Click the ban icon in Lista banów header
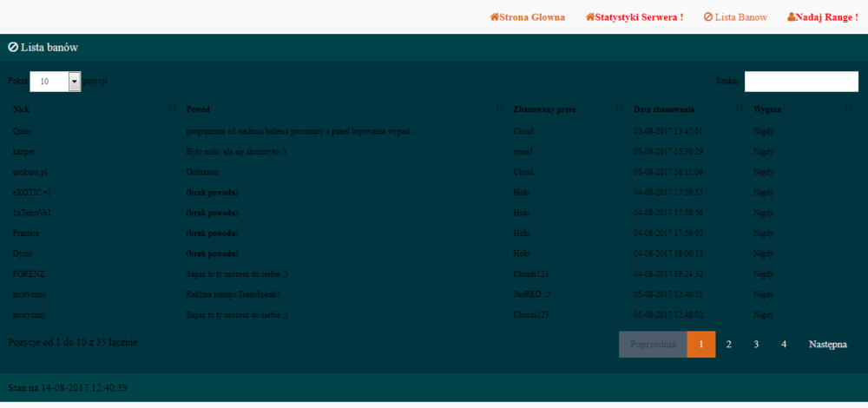This screenshot has height=408, width=868. point(13,48)
